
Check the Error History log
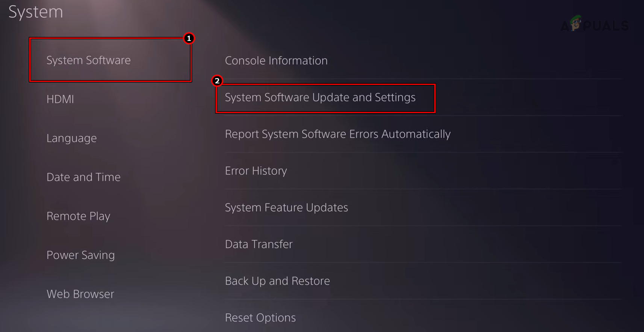point(256,171)
